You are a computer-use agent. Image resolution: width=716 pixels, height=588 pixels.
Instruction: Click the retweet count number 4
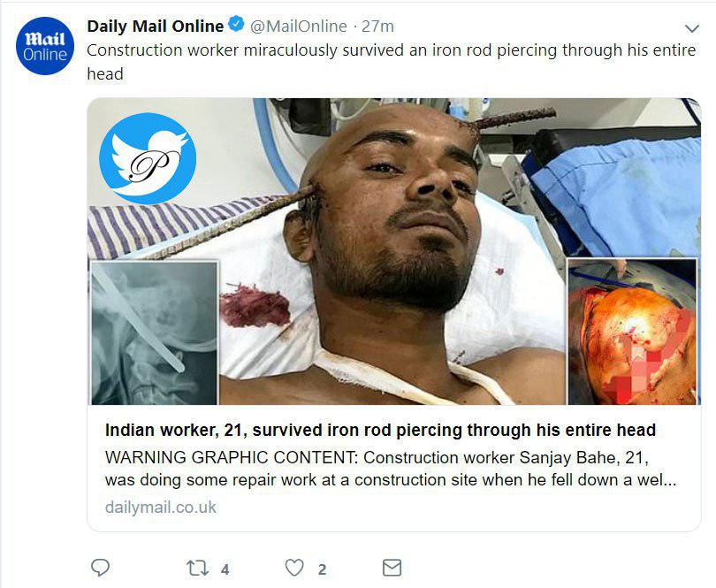point(225,569)
